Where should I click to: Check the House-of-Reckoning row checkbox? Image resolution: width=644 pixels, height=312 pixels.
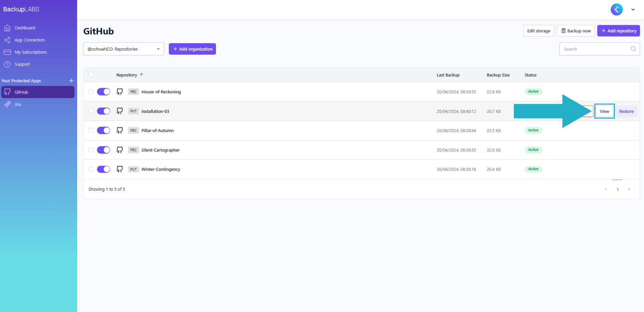91,92
